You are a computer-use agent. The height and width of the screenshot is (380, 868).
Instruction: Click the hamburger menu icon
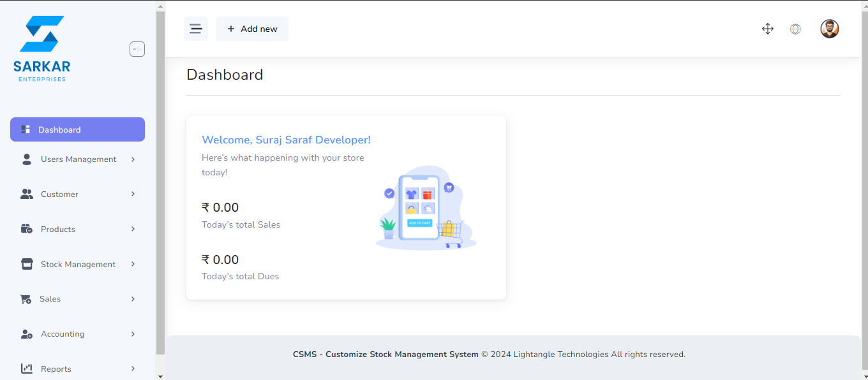click(x=196, y=29)
